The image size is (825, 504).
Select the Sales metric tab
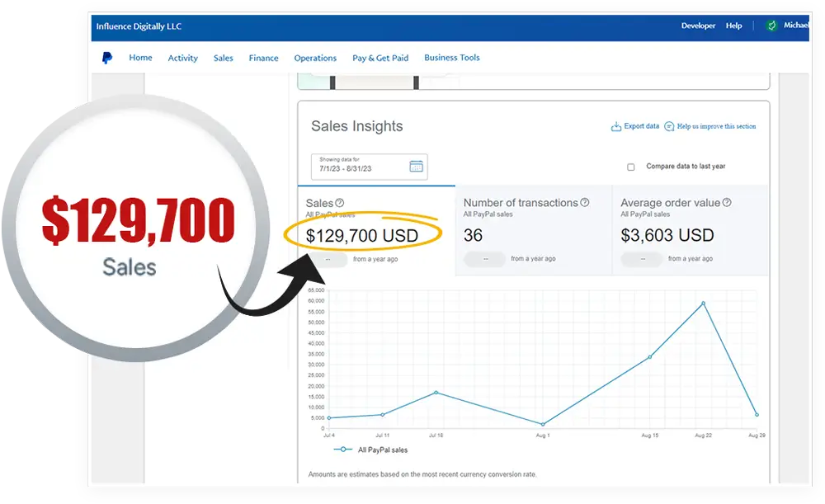tap(376, 230)
